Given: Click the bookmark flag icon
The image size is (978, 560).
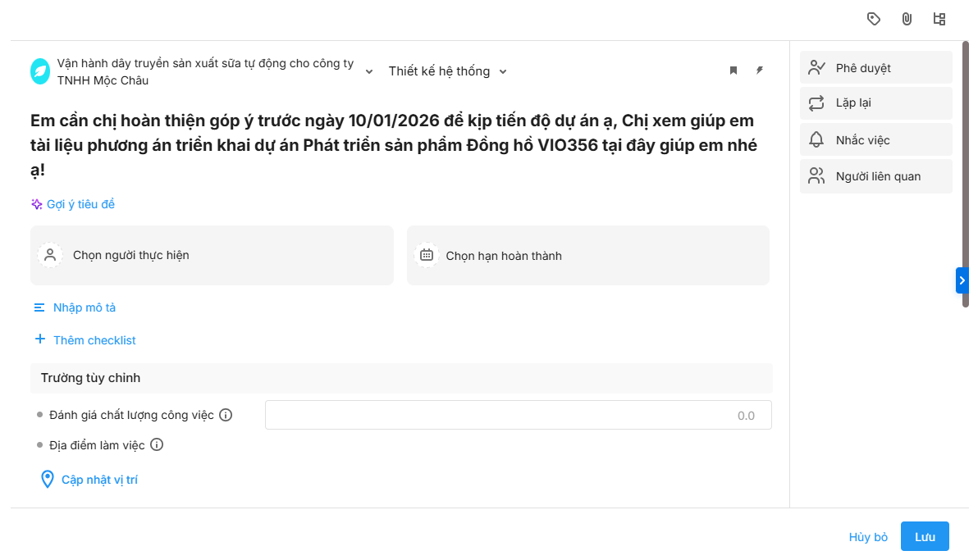Looking at the screenshot, I should point(733,71).
